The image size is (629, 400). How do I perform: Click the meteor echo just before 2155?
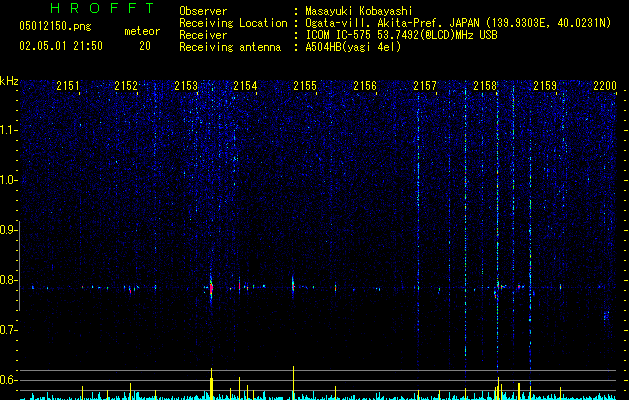[x=293, y=286]
